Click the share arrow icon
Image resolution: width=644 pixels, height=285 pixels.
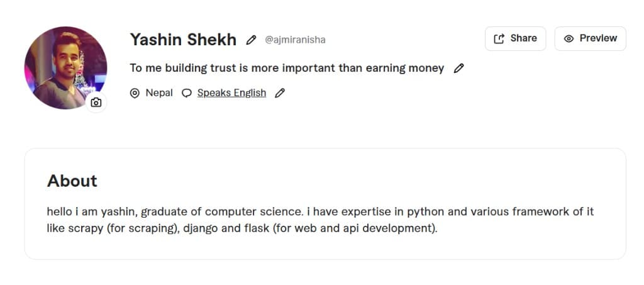tap(499, 38)
